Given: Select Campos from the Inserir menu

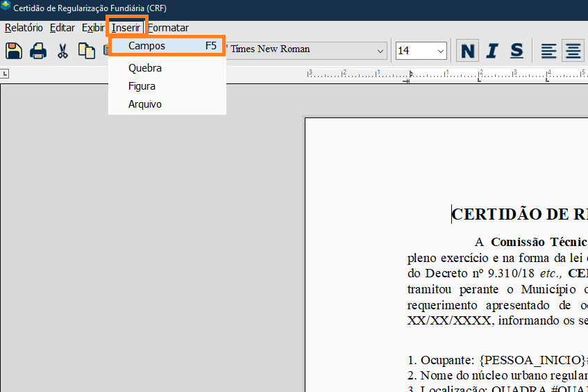Looking at the screenshot, I should pyautogui.click(x=147, y=46).
